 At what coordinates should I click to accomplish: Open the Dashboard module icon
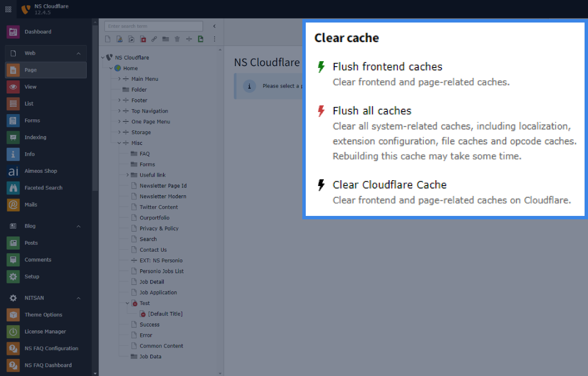13,32
